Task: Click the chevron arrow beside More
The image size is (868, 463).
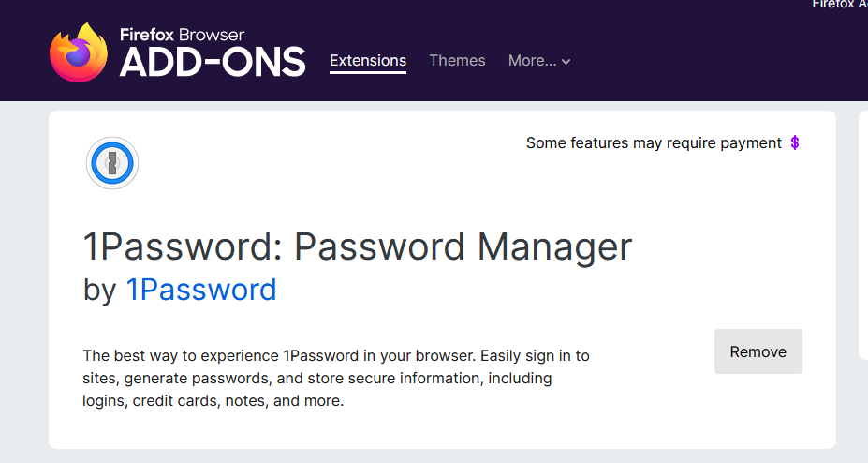Action: (x=566, y=62)
